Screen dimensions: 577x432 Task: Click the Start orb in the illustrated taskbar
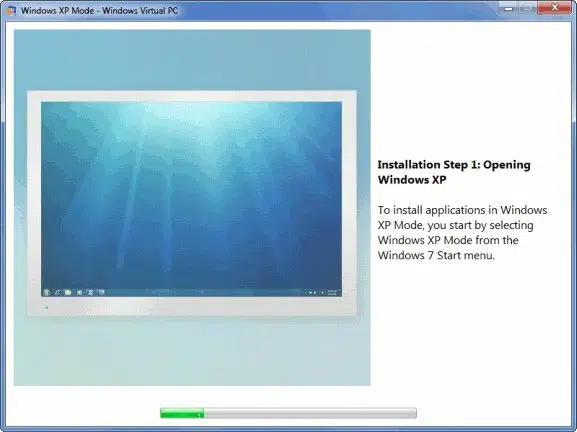pos(46,293)
